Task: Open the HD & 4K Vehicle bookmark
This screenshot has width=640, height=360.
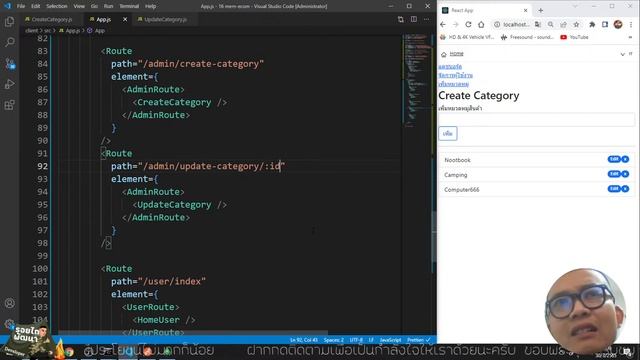Action: click(x=467, y=37)
